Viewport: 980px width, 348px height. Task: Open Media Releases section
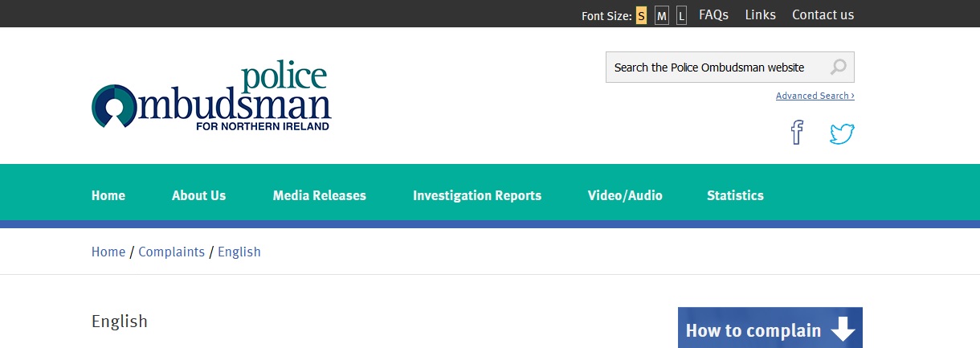319,195
